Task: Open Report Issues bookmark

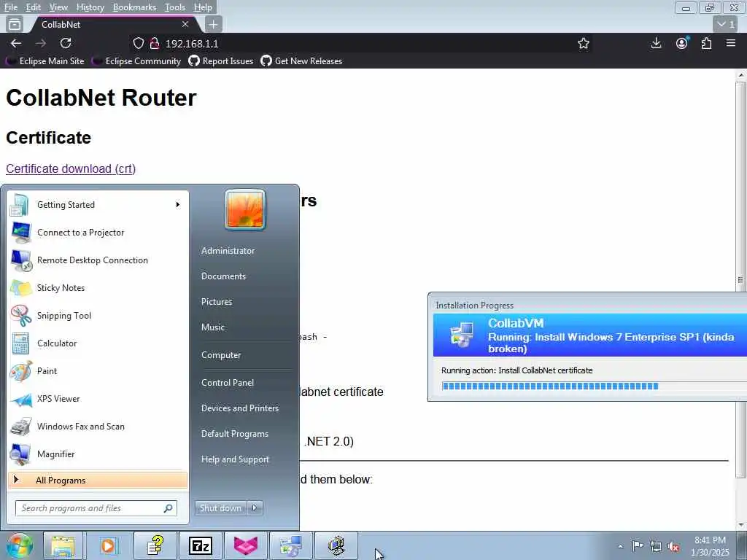Action: tap(221, 61)
